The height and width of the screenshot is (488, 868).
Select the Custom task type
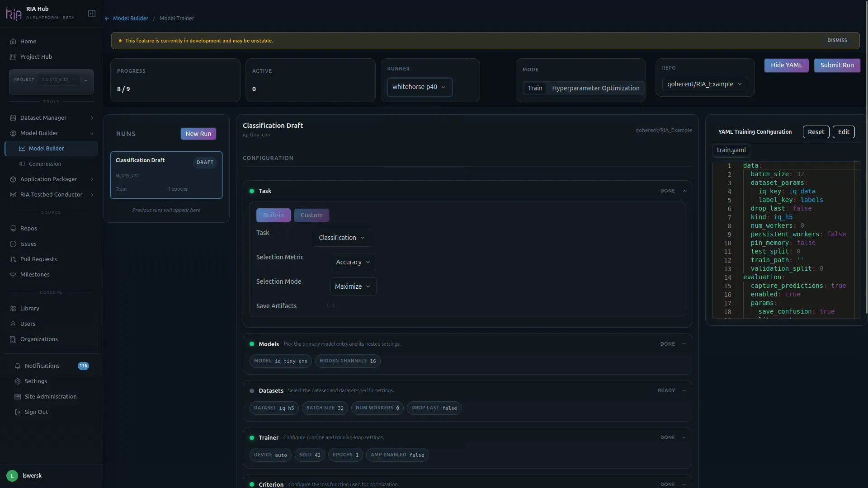[x=311, y=216]
